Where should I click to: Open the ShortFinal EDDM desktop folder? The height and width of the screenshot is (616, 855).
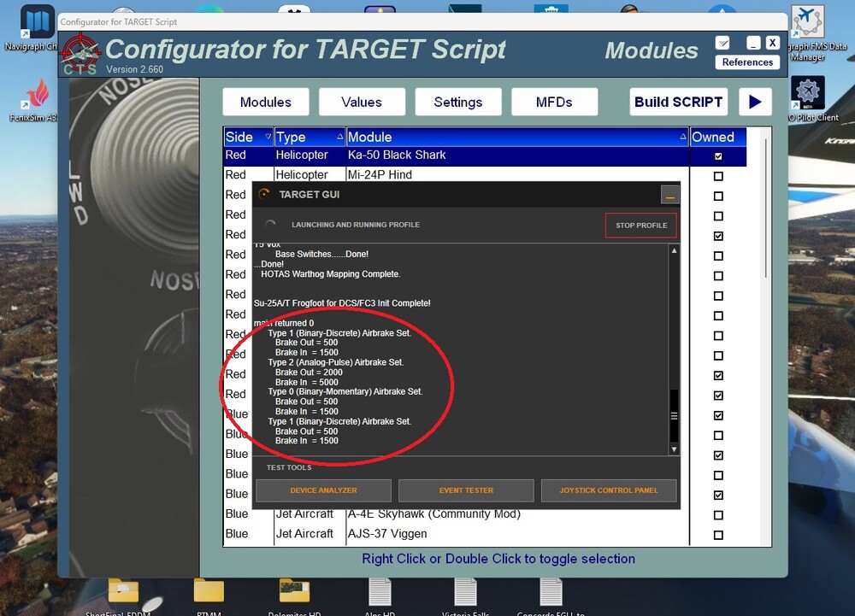(122, 596)
